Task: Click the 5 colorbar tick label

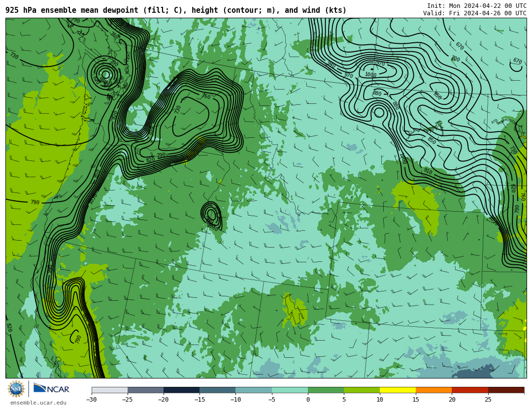Action: click(x=344, y=400)
